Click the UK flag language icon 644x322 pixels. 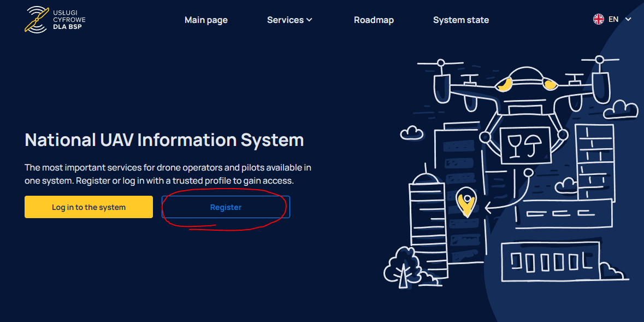tap(599, 19)
